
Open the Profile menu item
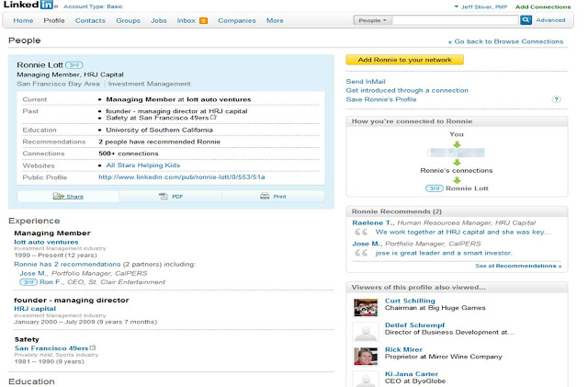pyautogui.click(x=54, y=20)
